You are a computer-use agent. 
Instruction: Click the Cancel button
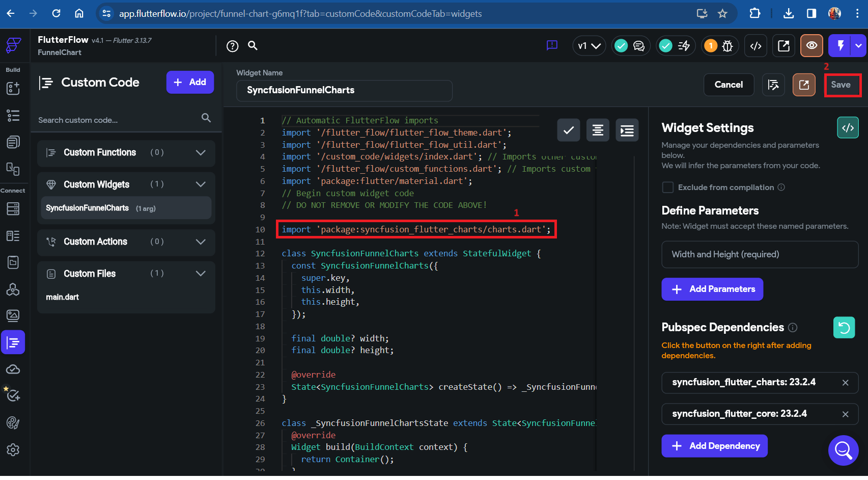(x=729, y=85)
